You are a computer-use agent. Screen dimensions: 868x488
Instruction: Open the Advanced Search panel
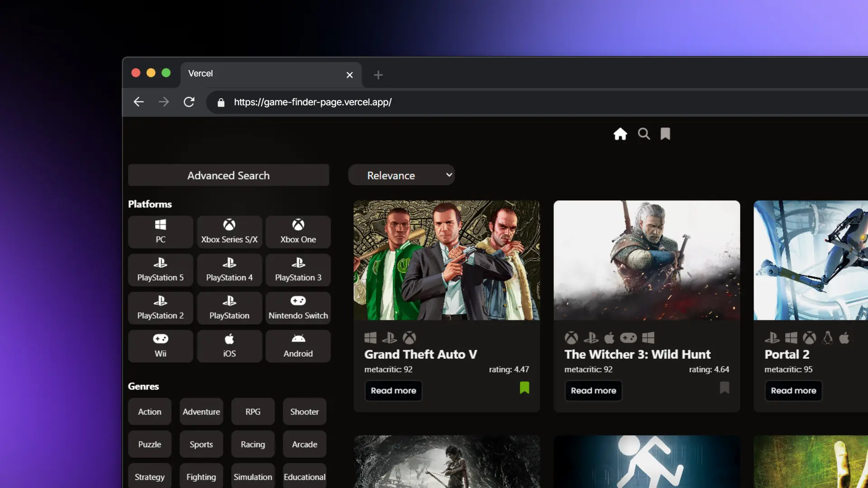point(229,175)
